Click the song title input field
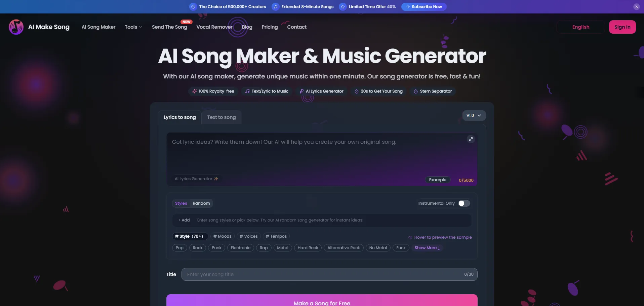This screenshot has height=306, width=644. [x=323, y=274]
